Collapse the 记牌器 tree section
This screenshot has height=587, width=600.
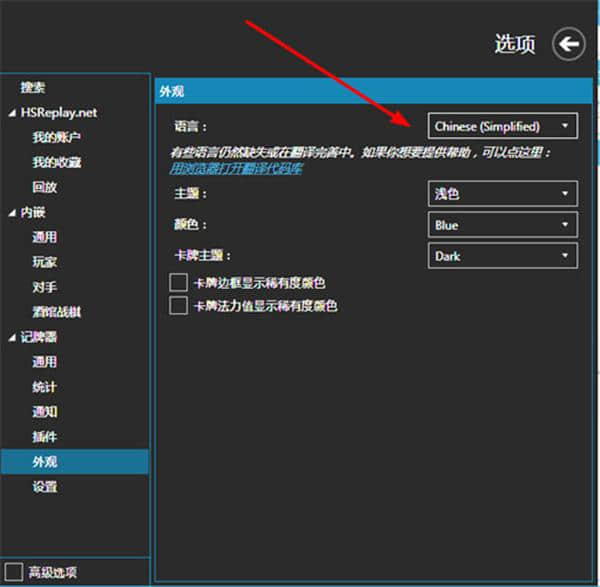[x=12, y=338]
